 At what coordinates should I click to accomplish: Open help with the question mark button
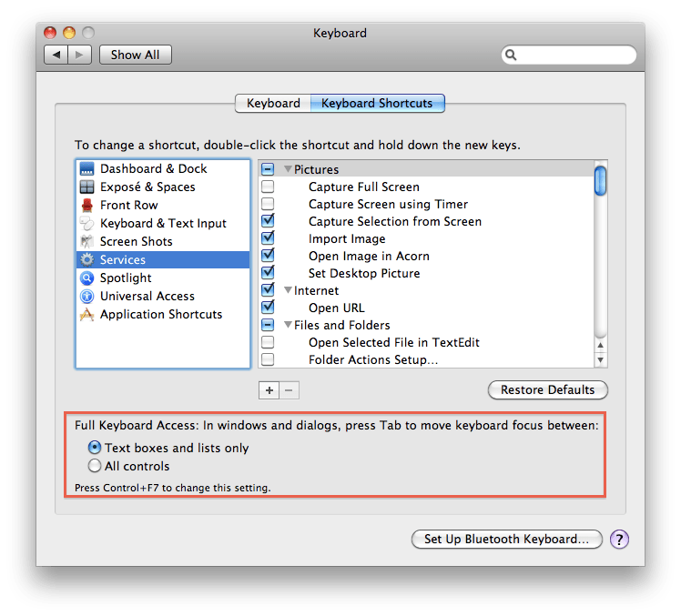[619, 540]
